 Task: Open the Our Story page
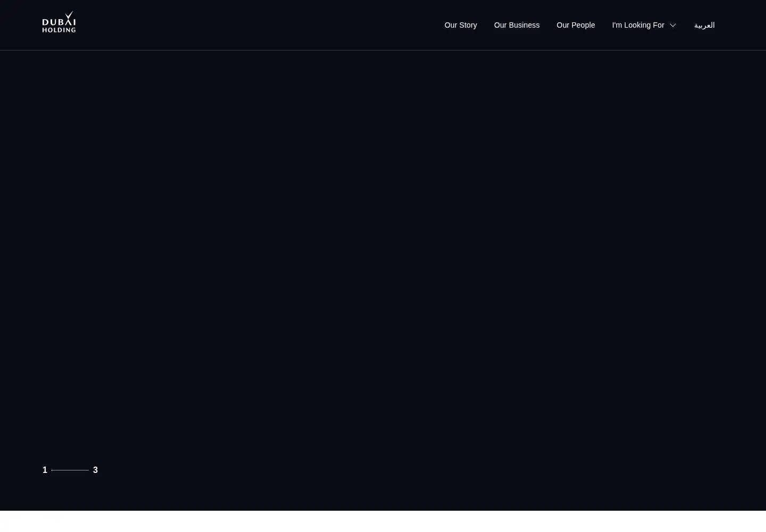(461, 25)
